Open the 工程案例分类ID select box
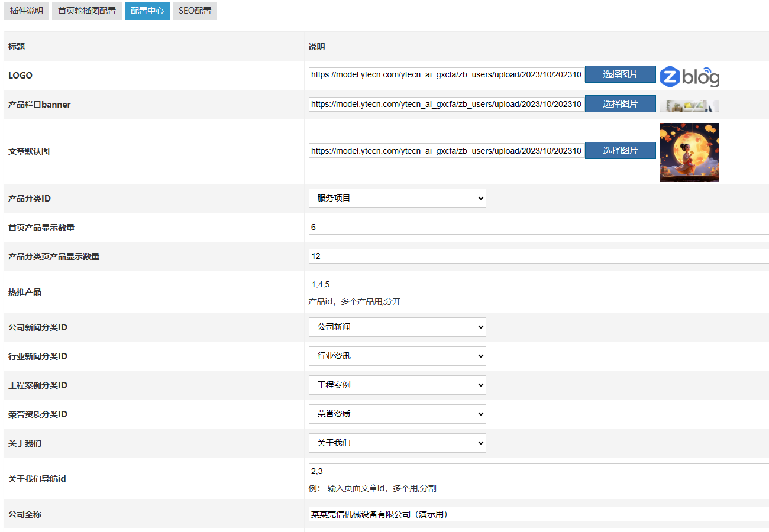The width and height of the screenshot is (769, 532). coord(397,385)
